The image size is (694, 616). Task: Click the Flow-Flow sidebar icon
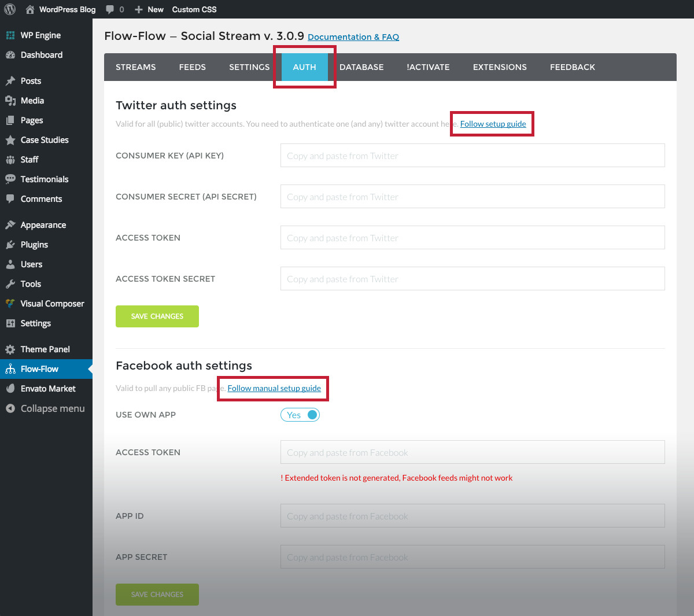(x=10, y=369)
